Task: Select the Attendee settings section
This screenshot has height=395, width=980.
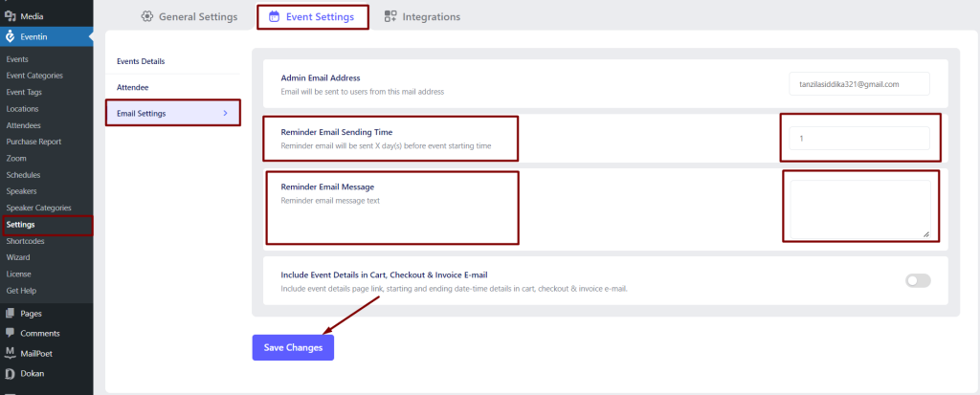Action: coord(132,87)
